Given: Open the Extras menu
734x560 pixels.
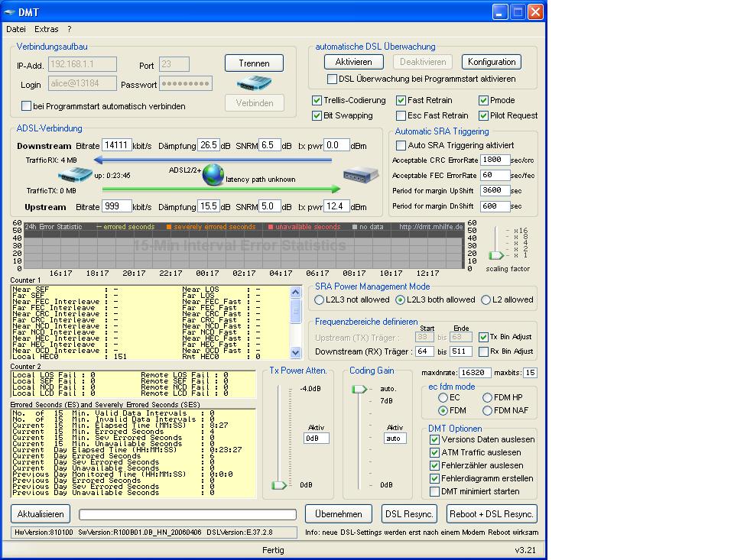Looking at the screenshot, I should 46,29.
